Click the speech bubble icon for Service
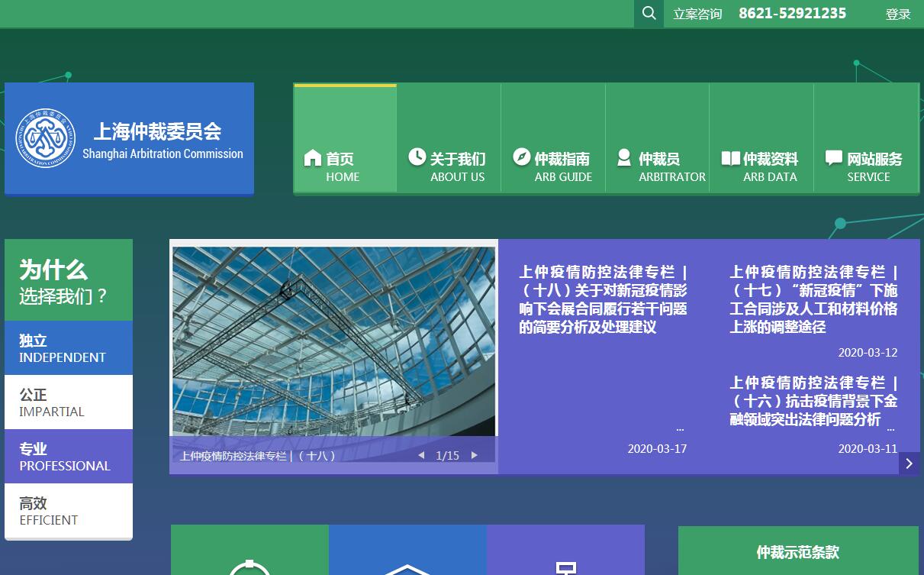This screenshot has height=575, width=924. coord(834,158)
